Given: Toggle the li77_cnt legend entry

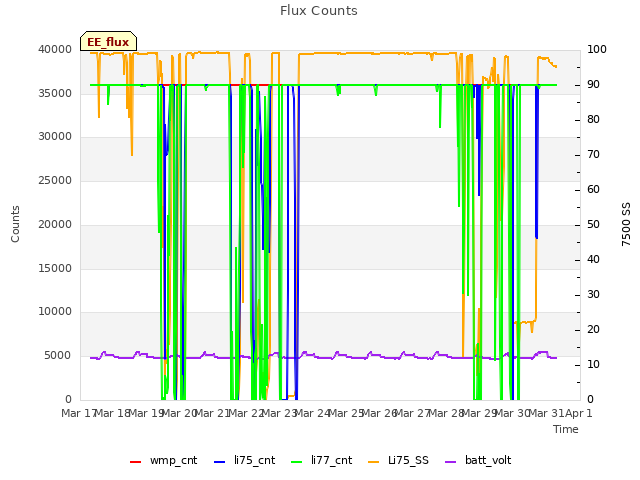Looking at the screenshot, I should point(322,461).
